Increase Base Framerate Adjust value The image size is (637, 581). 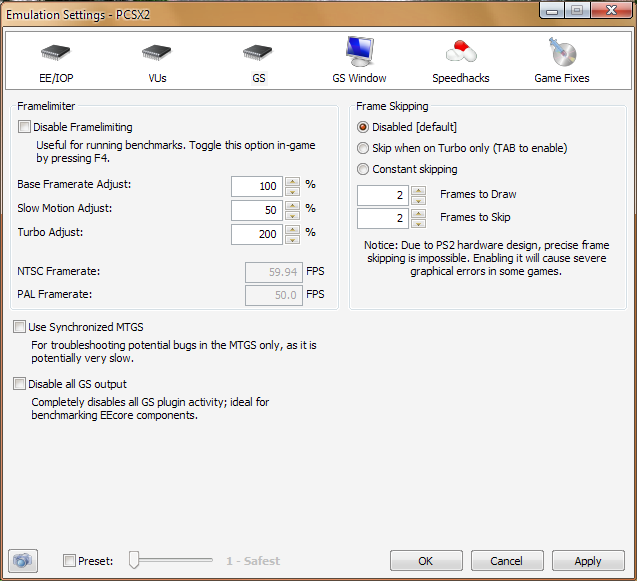(x=292, y=181)
